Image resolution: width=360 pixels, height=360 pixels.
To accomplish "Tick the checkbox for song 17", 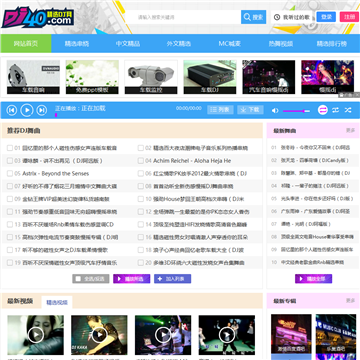I will point(10,250).
